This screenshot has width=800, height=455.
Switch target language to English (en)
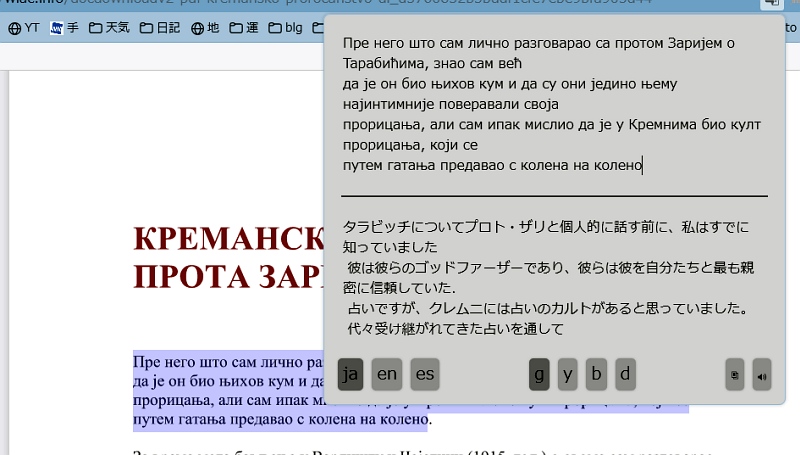(387, 374)
